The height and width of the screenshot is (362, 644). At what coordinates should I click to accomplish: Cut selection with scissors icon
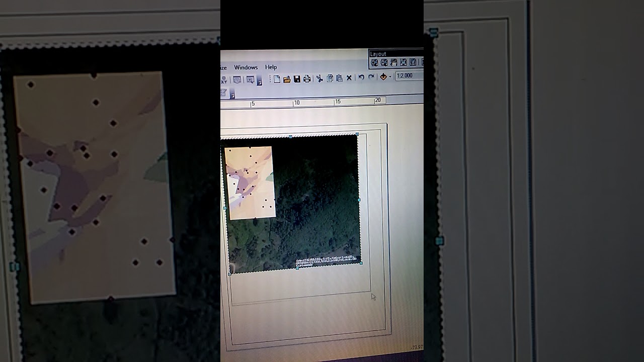319,78
